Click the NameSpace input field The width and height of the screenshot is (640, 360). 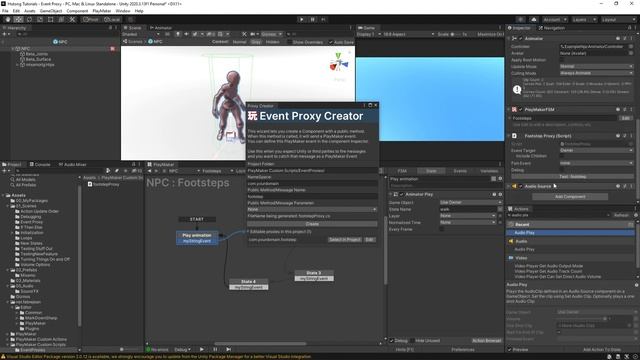[312, 184]
